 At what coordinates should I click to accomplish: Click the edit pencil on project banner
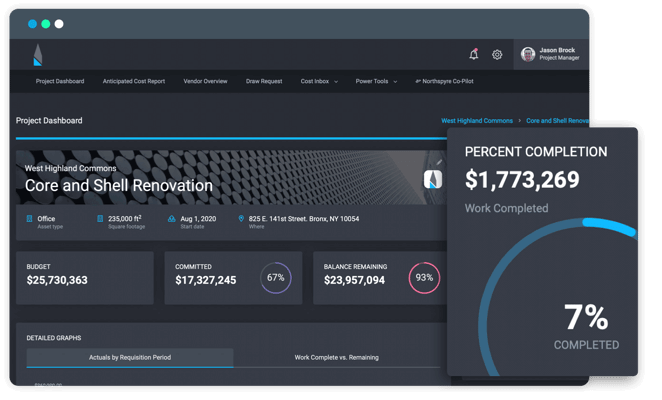438,162
